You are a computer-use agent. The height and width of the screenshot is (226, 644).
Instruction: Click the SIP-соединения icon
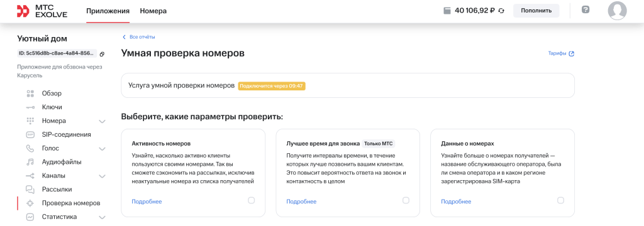point(30,134)
